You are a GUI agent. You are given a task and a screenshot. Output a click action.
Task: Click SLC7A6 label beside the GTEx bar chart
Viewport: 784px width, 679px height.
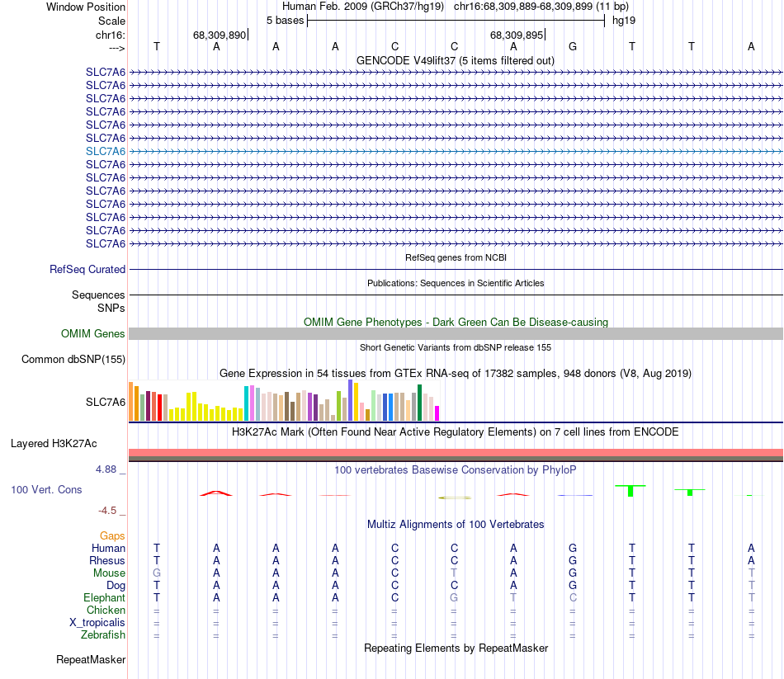coord(106,402)
